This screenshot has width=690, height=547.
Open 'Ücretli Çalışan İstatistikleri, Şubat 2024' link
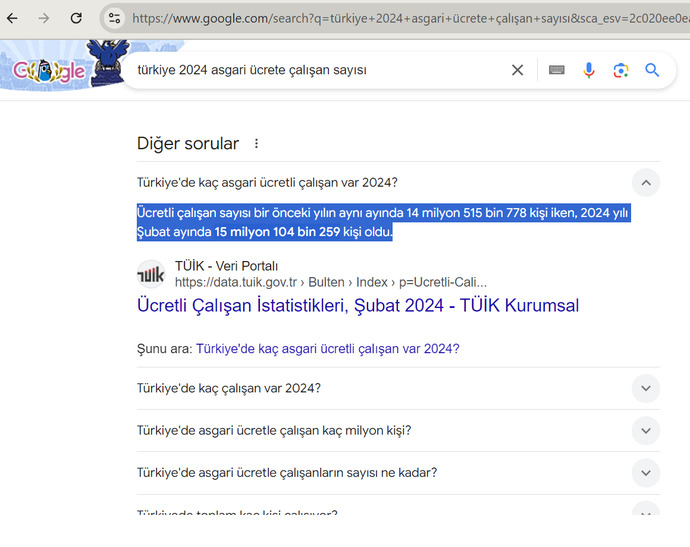(358, 305)
